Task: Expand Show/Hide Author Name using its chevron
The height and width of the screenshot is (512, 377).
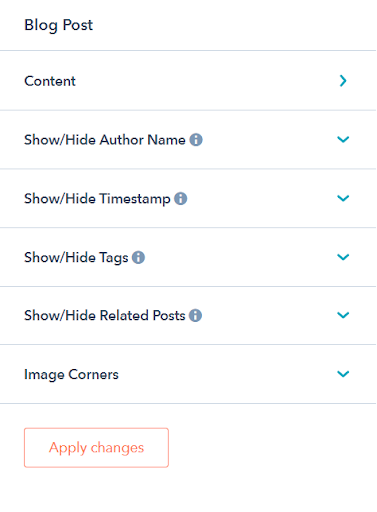Action: point(343,139)
